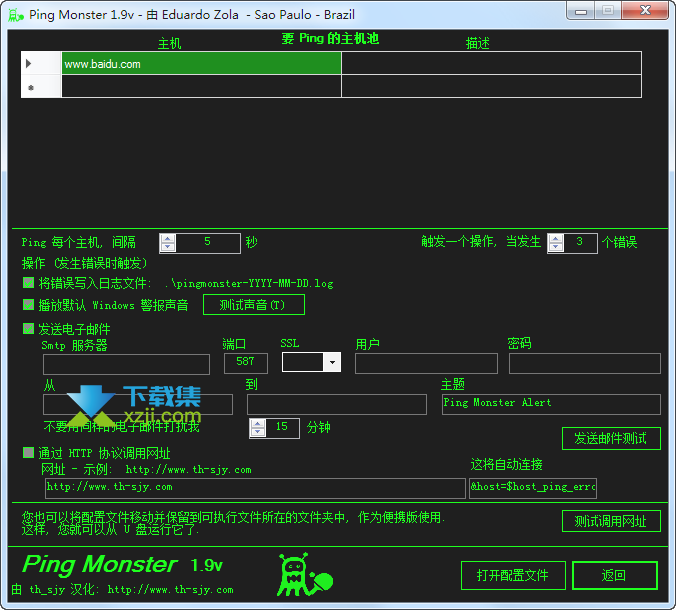The image size is (676, 610).
Task: Uncheck the 发送电子邮件 checkbox
Action: point(28,329)
